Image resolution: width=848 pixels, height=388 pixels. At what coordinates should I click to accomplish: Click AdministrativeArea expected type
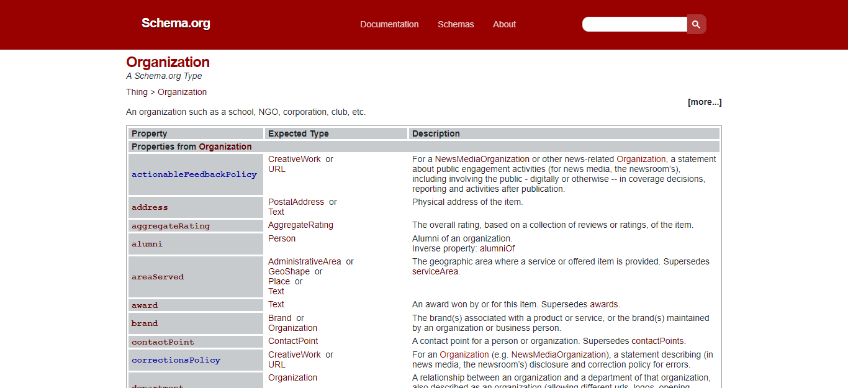point(305,261)
